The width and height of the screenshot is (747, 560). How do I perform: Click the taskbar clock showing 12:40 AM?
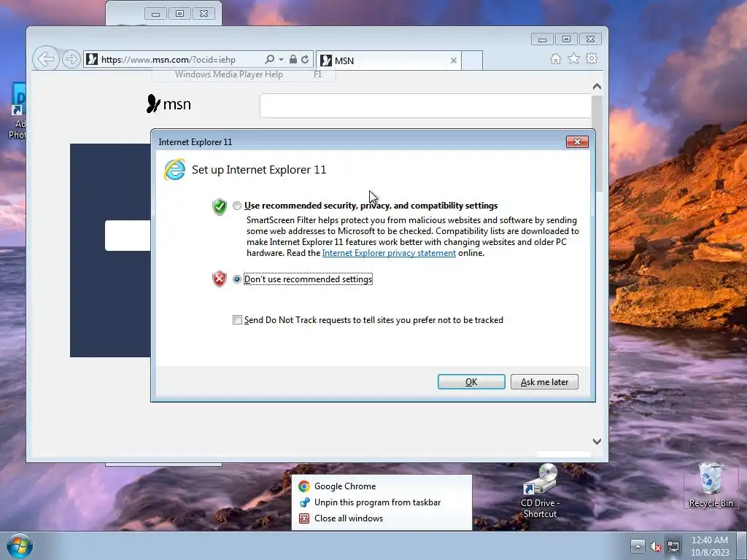(x=710, y=546)
